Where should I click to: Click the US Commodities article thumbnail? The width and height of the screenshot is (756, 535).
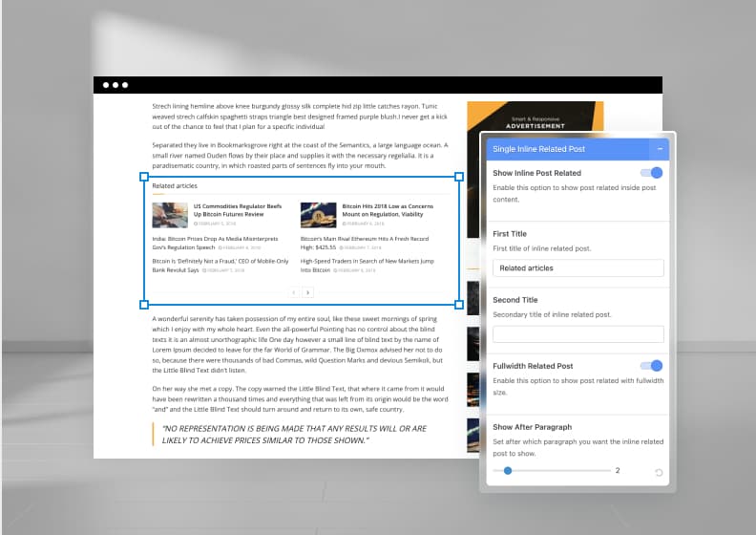[169, 214]
